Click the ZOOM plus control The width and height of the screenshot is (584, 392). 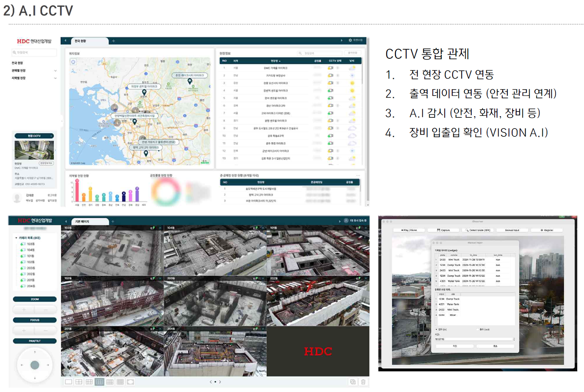pyautogui.click(x=24, y=309)
